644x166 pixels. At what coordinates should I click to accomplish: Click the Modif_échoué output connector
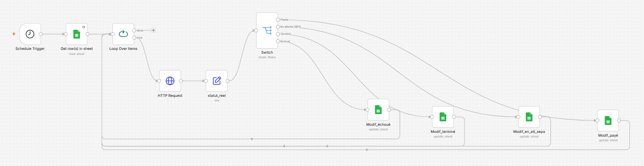click(x=389, y=110)
